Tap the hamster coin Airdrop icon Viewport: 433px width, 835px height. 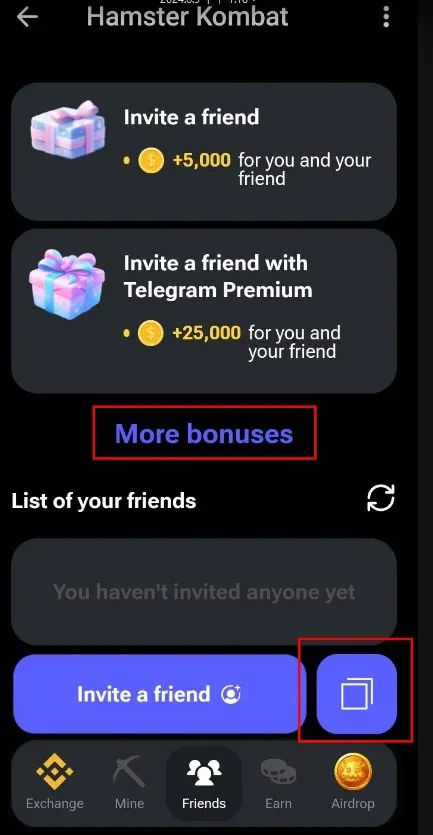coord(353,772)
